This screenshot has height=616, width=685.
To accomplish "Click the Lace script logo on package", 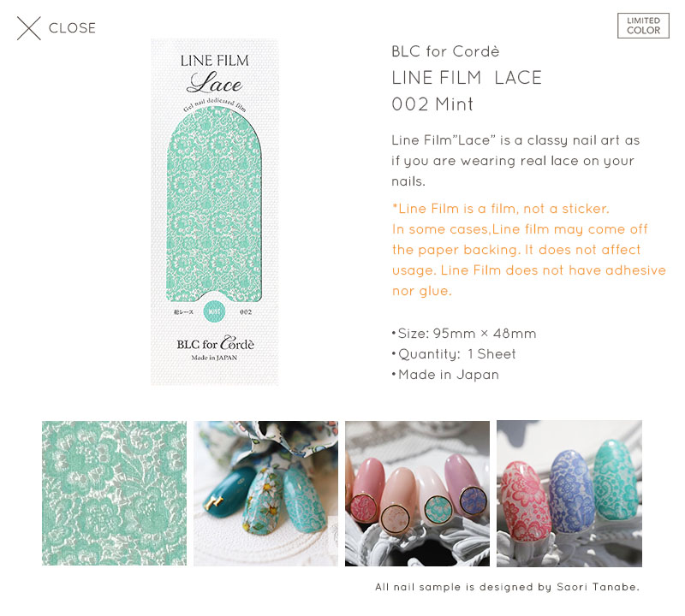I will coord(215,82).
